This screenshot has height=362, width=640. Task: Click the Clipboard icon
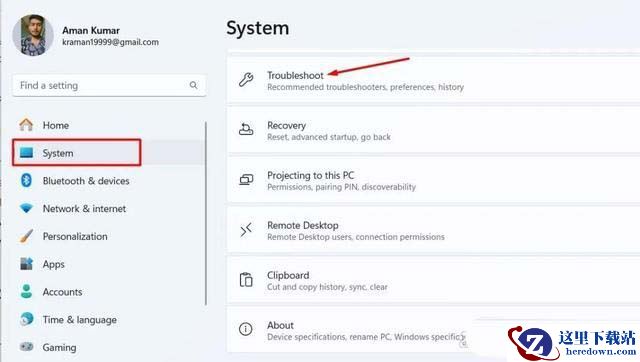click(x=246, y=280)
